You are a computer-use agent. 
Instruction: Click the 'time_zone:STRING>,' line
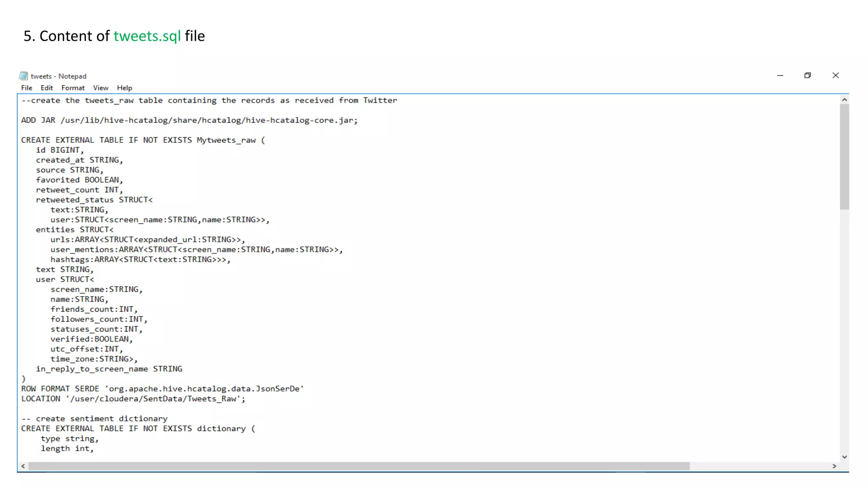[x=94, y=359]
